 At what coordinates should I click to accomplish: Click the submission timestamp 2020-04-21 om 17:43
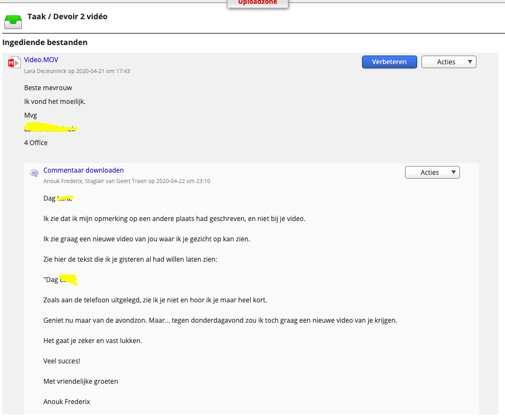coord(102,71)
